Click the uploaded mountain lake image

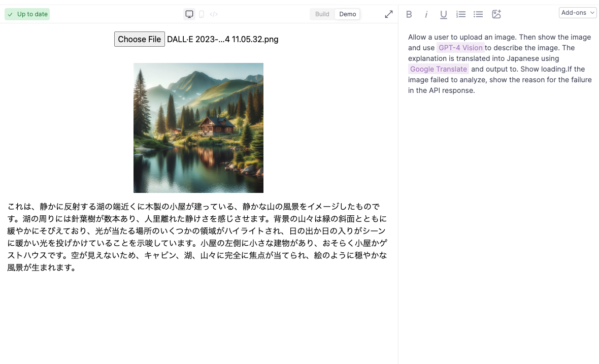tap(198, 128)
